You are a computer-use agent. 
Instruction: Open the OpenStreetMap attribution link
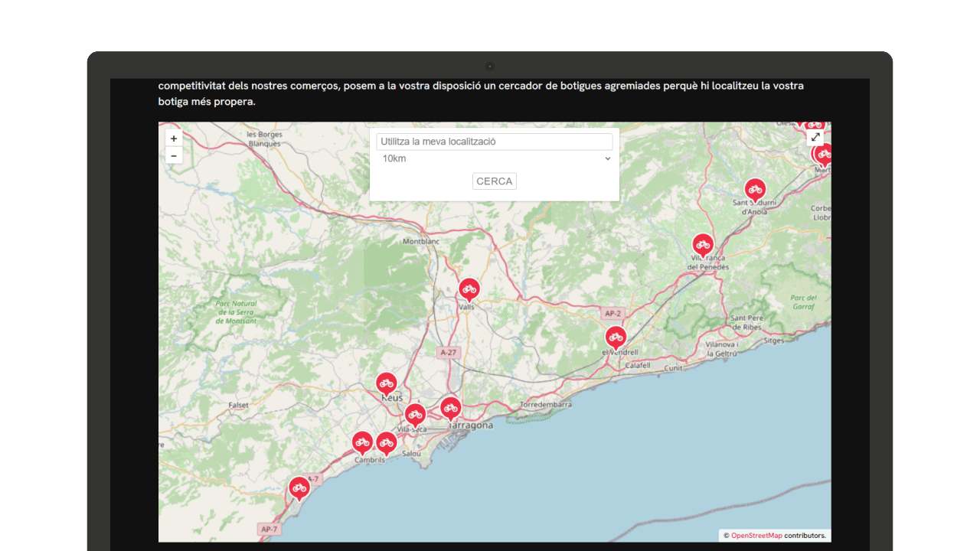click(756, 536)
